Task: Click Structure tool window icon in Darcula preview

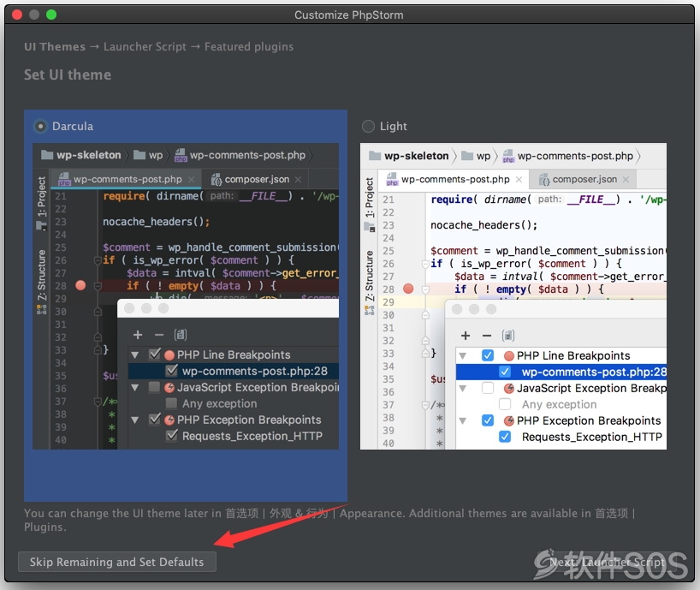Action: coord(42,309)
